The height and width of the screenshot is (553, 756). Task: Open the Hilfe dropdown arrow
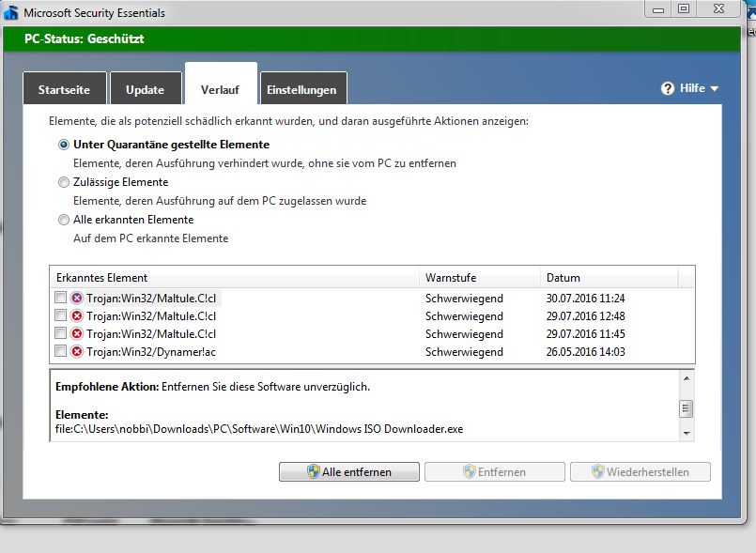point(715,88)
